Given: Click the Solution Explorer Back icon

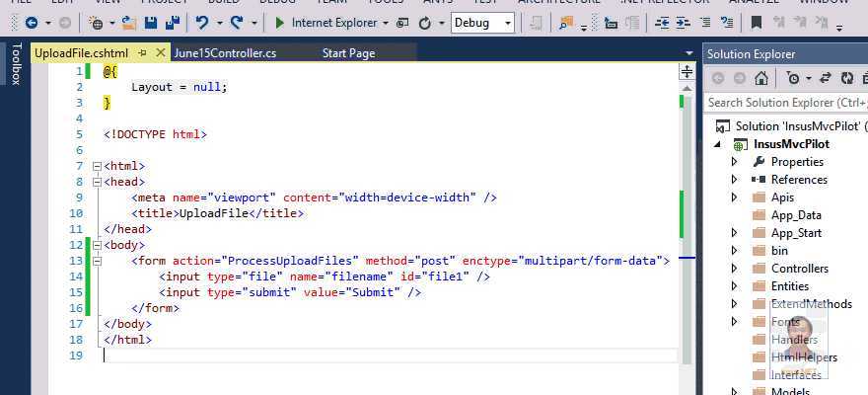Looking at the screenshot, I should (x=718, y=78).
